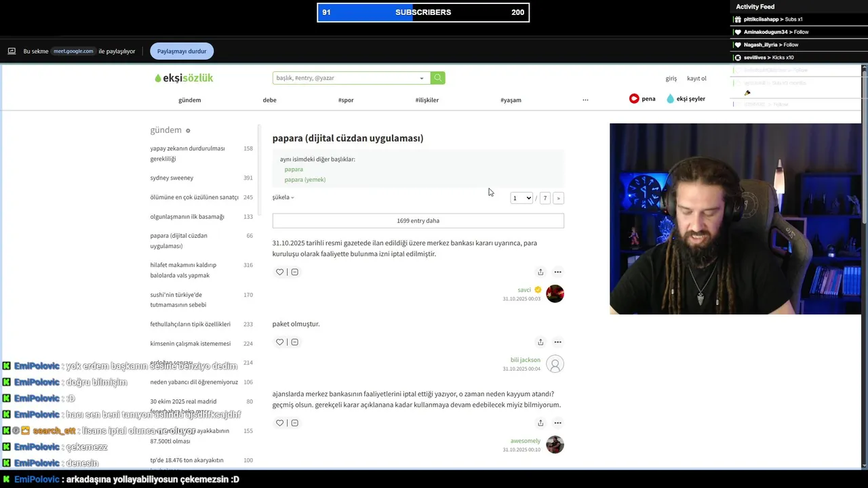This screenshot has height=488, width=868.
Task: Open the papara (dijital cüzdan uygulaması) title
Action: pos(348,138)
